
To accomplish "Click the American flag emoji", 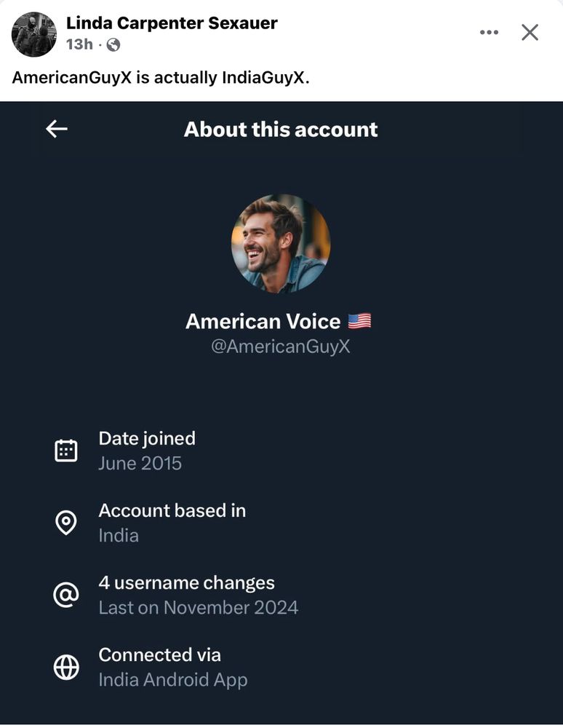I will [x=359, y=321].
